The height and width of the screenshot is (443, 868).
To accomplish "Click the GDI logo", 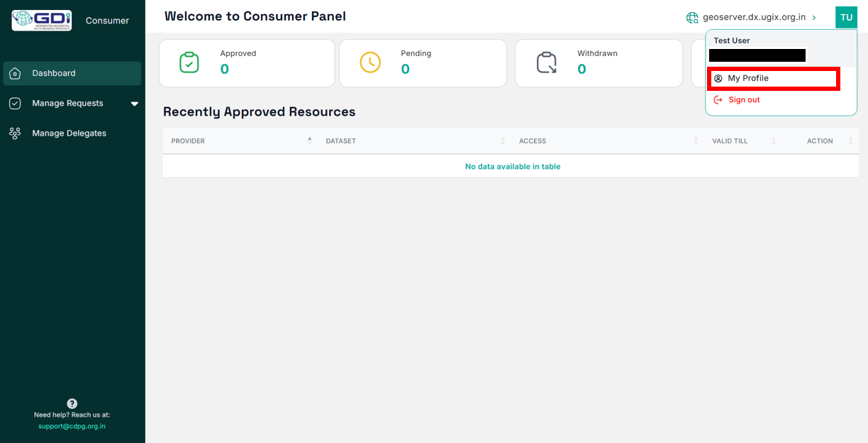I will pyautogui.click(x=40, y=21).
